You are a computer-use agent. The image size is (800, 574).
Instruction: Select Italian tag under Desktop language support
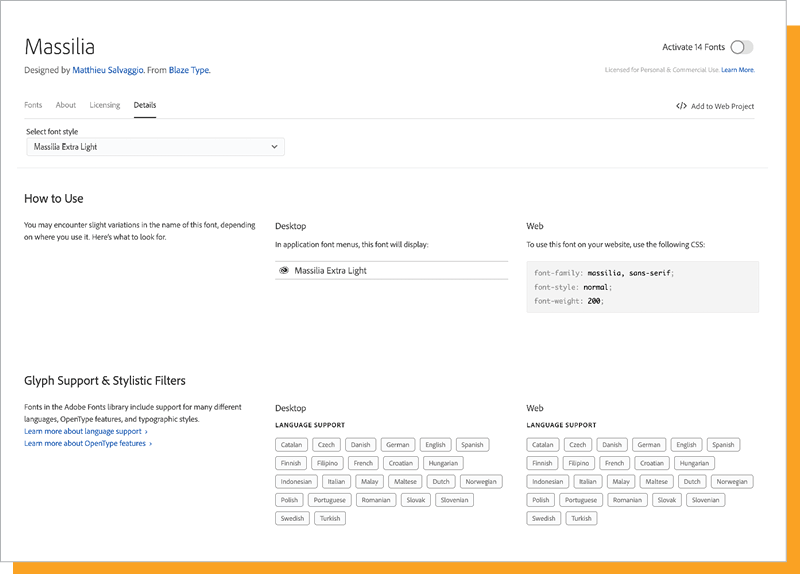tap(336, 482)
